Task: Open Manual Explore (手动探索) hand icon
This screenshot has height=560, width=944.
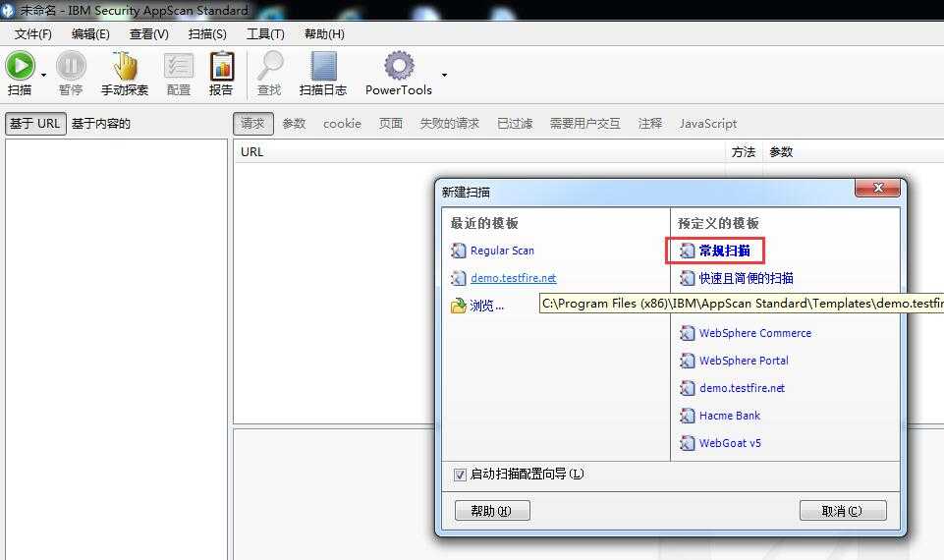Action: pos(125,66)
